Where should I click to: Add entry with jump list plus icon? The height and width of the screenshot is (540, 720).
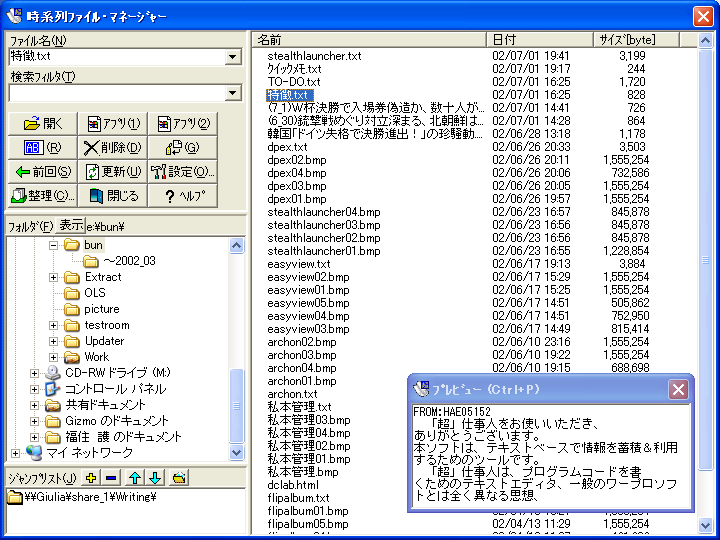point(91,478)
